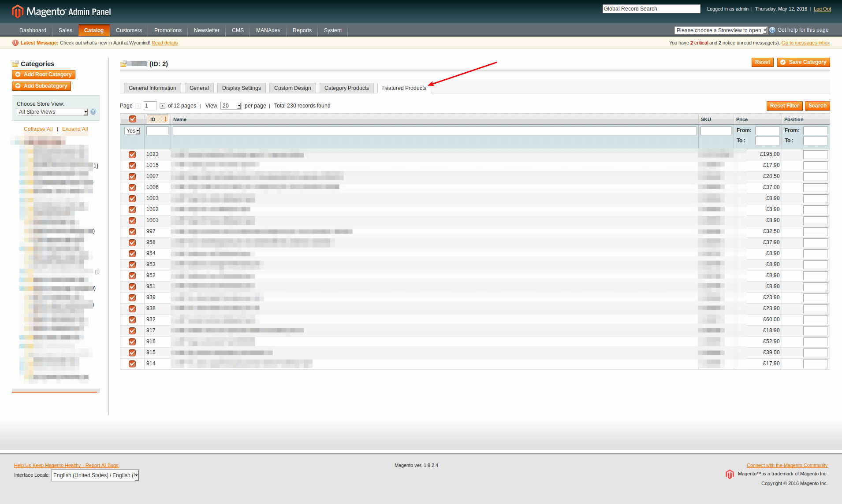This screenshot has width=842, height=504.
Task: Click the folder icon next to category ID: 2
Action: 123,64
